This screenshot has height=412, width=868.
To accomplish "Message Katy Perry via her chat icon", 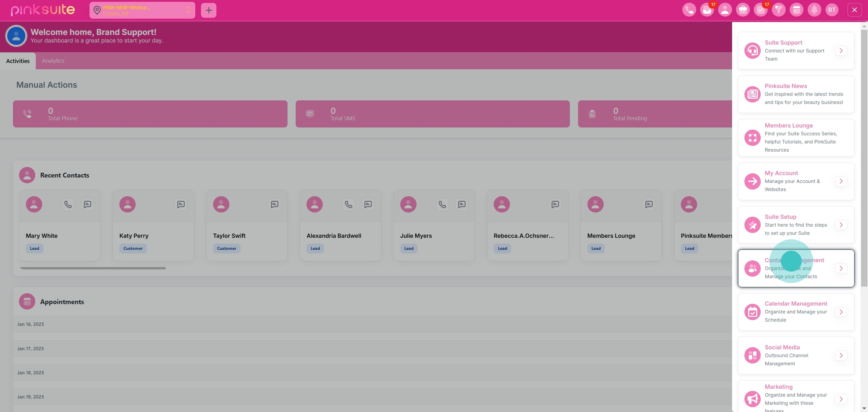I will click(181, 204).
